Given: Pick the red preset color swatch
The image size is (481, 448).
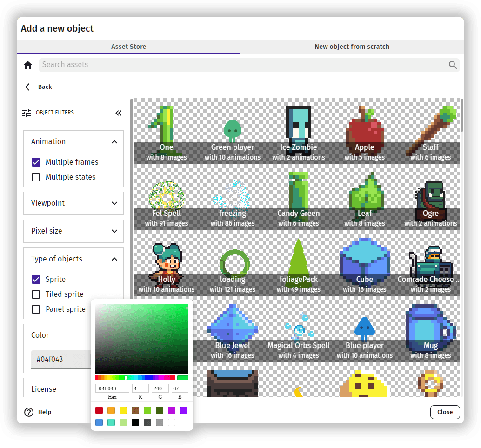Looking at the screenshot, I should [99, 410].
